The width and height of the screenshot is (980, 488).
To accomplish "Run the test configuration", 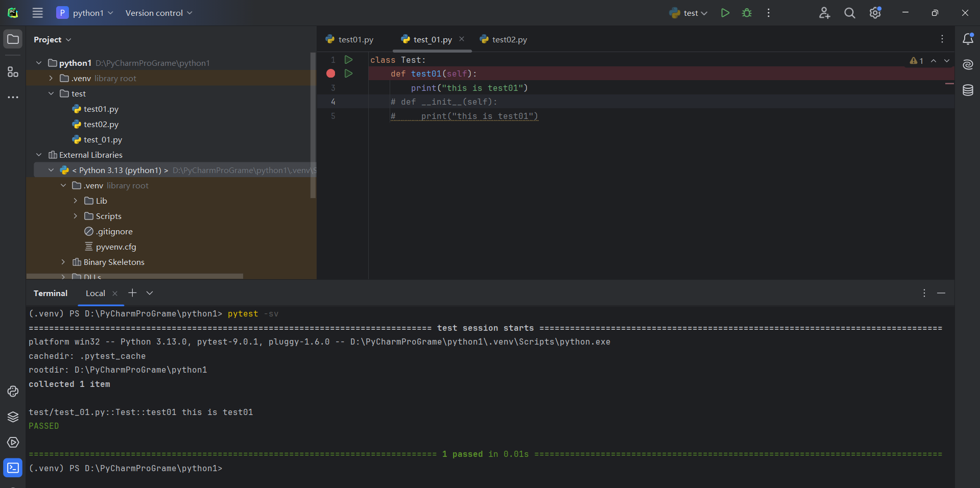I will (x=725, y=13).
